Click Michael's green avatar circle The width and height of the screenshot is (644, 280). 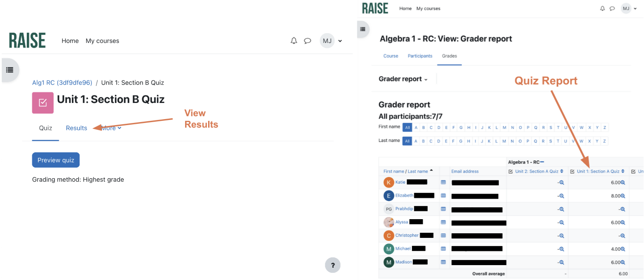(x=389, y=249)
